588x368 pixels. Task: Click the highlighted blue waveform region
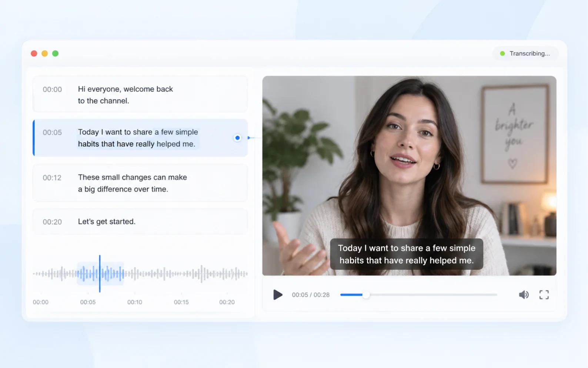(100, 273)
